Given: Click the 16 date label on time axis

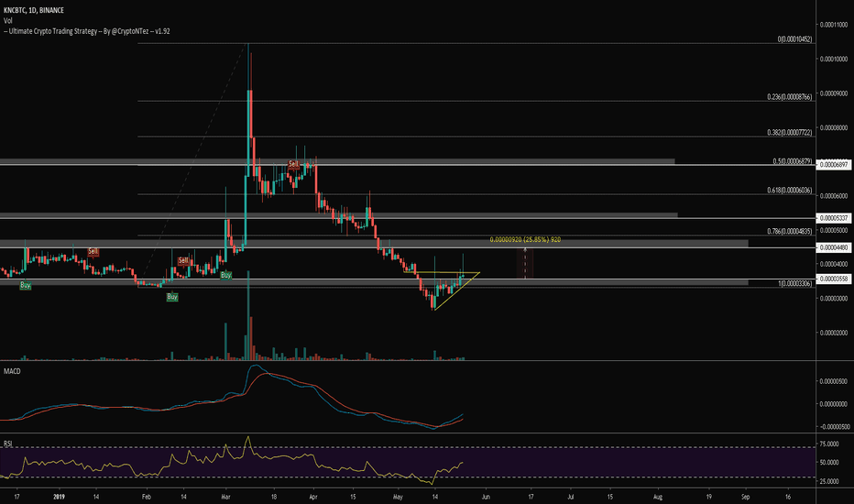Looking at the screenshot, I should pyautogui.click(x=789, y=497).
